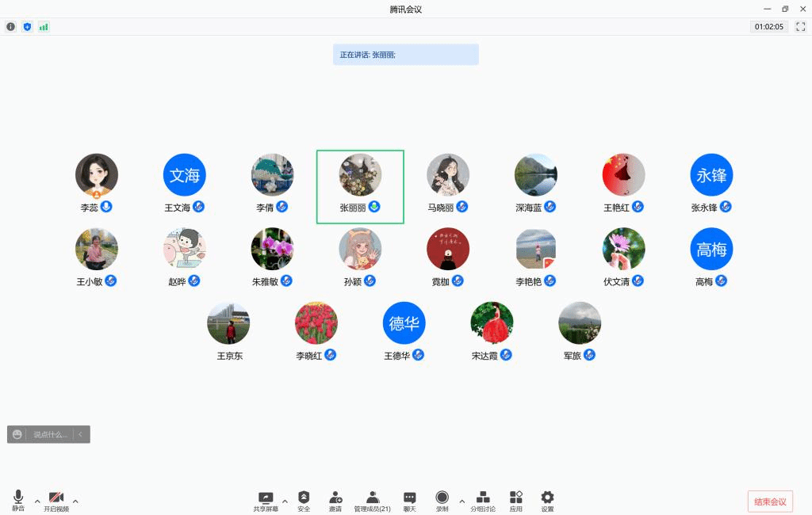Image resolution: width=812 pixels, height=515 pixels.
Task: Open 管理成员(21) member management
Action: click(x=373, y=501)
